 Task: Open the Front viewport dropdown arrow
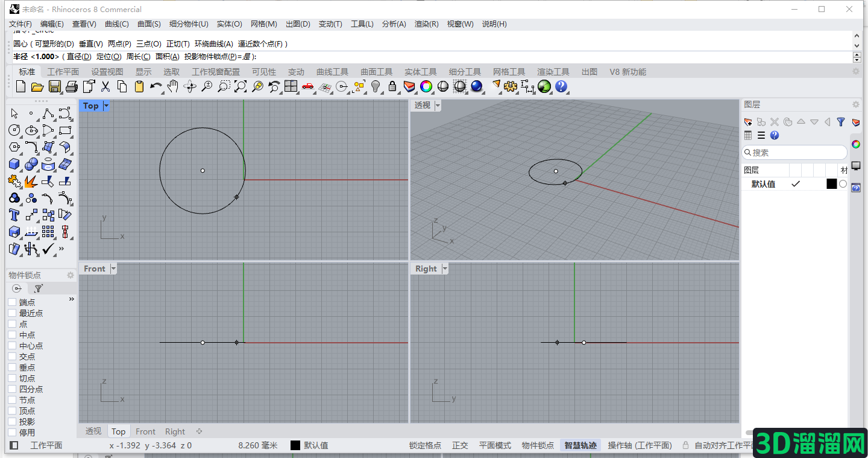coord(113,269)
